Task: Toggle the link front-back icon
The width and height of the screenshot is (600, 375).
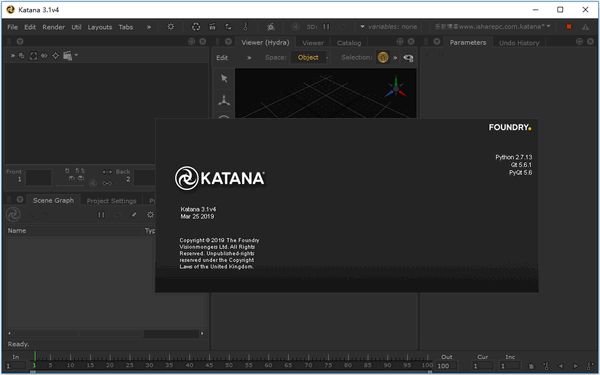Action: (107, 184)
